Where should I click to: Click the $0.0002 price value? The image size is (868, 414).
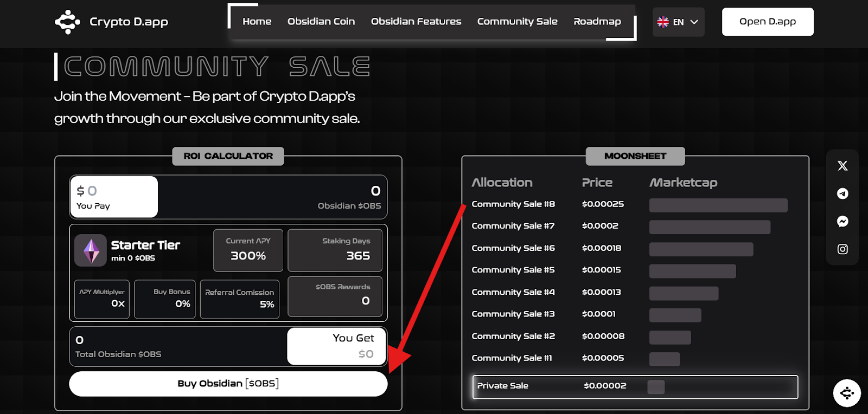pyautogui.click(x=600, y=226)
